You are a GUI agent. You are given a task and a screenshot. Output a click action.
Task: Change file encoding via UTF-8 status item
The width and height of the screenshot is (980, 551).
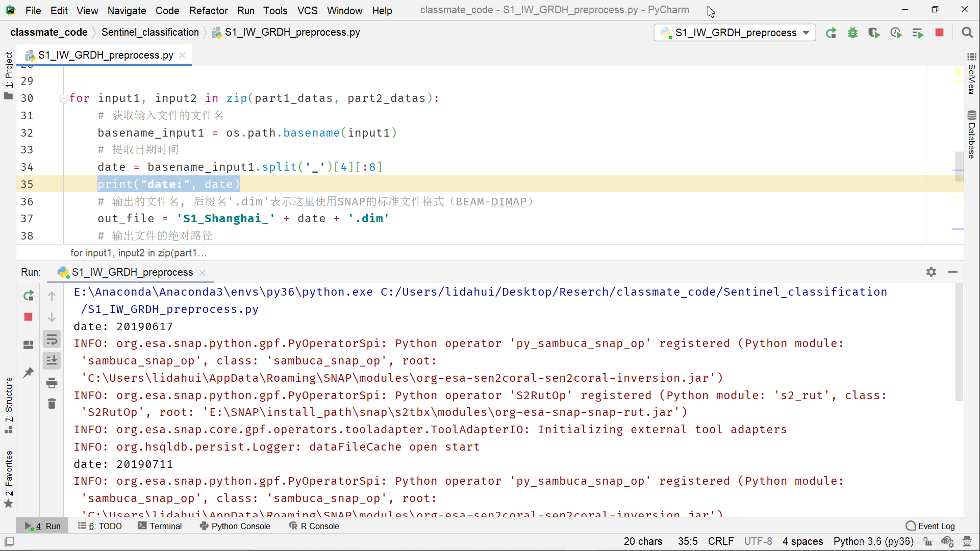coord(758,541)
